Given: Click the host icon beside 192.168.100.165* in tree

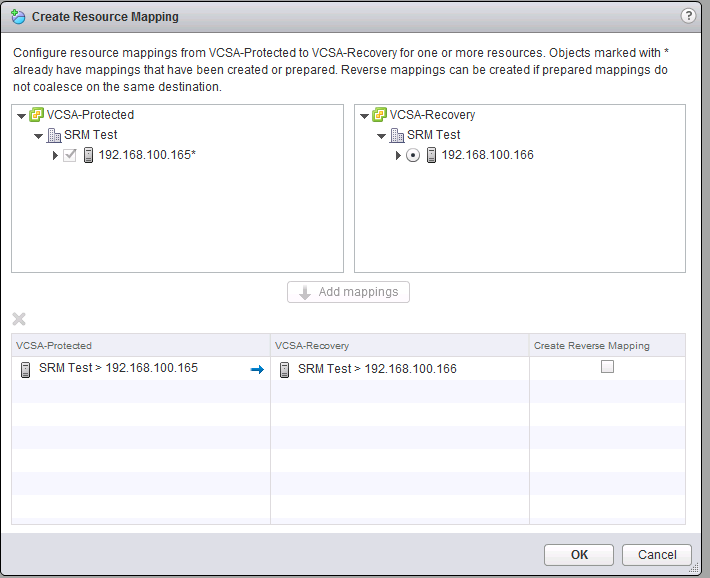Looking at the screenshot, I should [88, 155].
